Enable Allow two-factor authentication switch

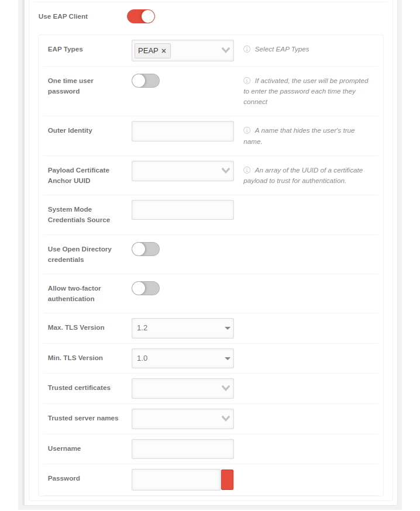[x=146, y=288]
